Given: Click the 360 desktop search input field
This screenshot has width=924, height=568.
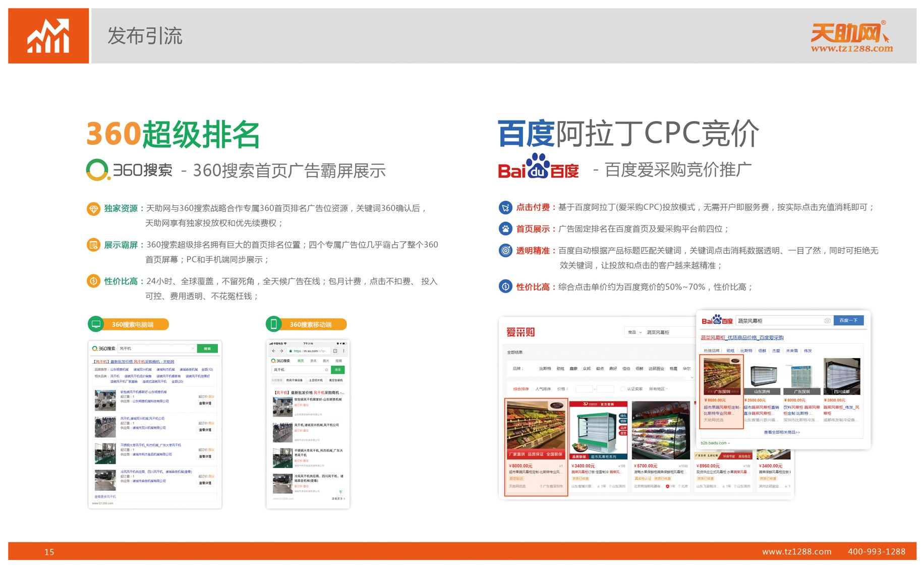Looking at the screenshot, I should point(157,349).
